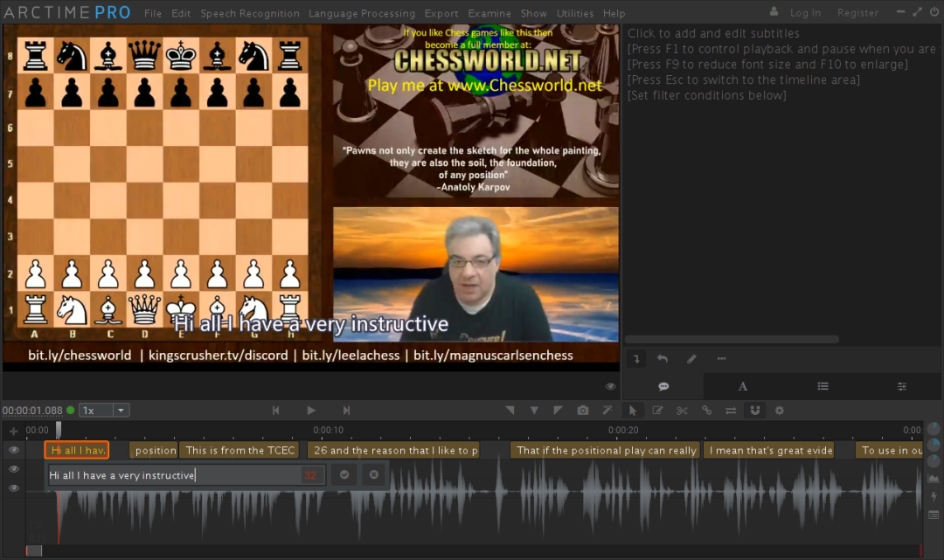Viewport: 944px width, 560px height.
Task: Add a track with plus icon
Action: [13, 431]
